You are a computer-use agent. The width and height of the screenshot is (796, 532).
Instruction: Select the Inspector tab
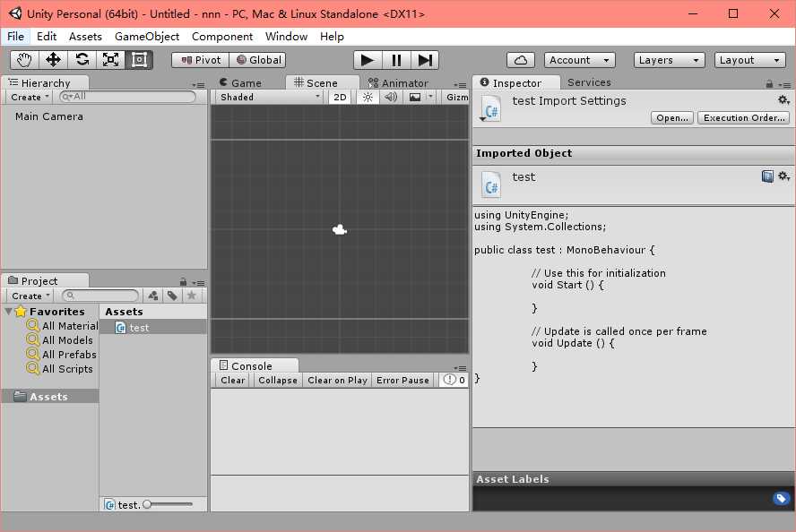click(516, 82)
